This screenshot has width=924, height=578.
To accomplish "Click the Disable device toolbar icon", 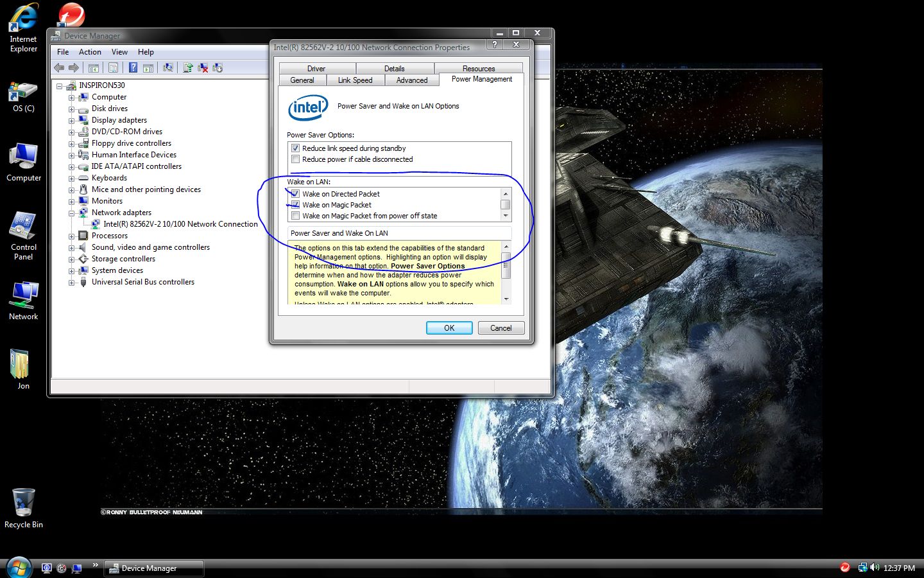I will (x=218, y=67).
